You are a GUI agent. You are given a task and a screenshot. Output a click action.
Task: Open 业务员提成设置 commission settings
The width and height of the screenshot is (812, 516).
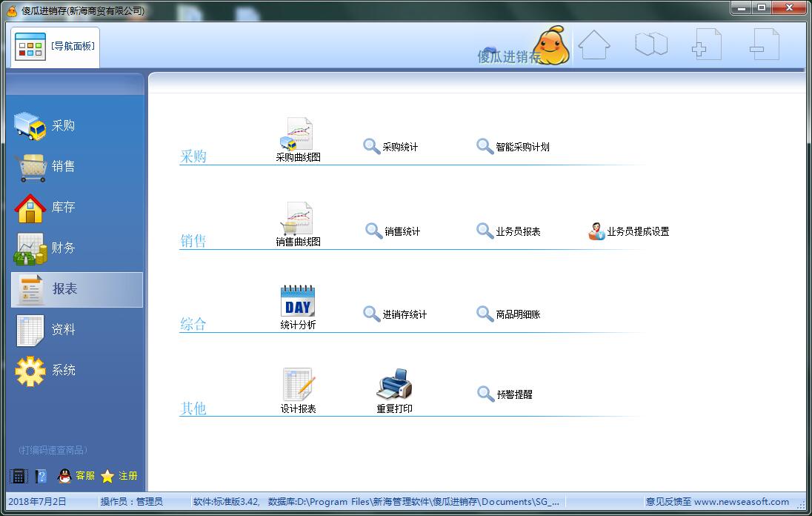(628, 231)
